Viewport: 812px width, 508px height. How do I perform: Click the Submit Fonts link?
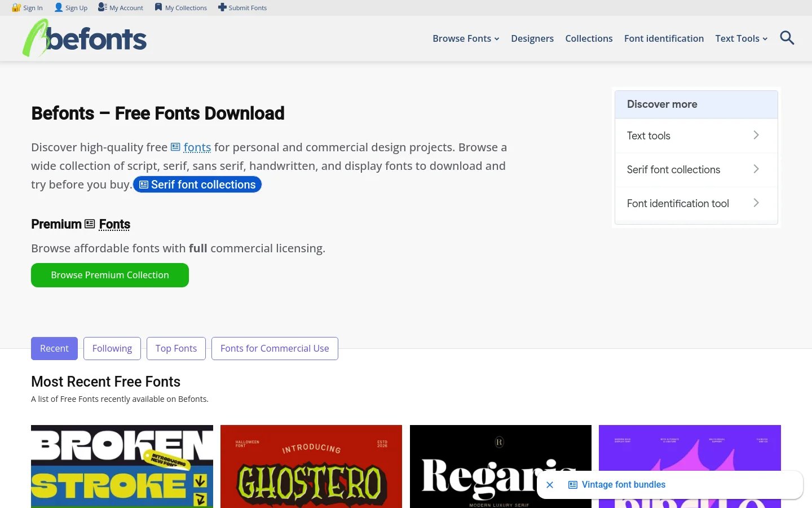click(248, 8)
